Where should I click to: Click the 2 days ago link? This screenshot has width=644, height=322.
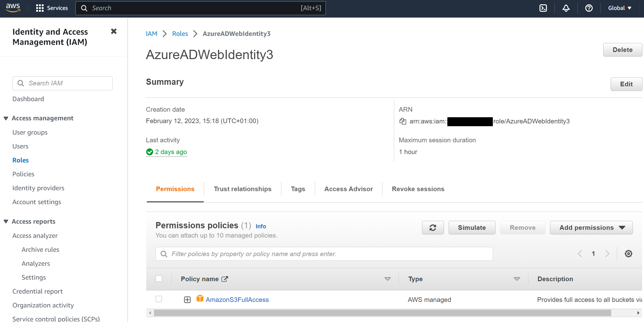(171, 152)
